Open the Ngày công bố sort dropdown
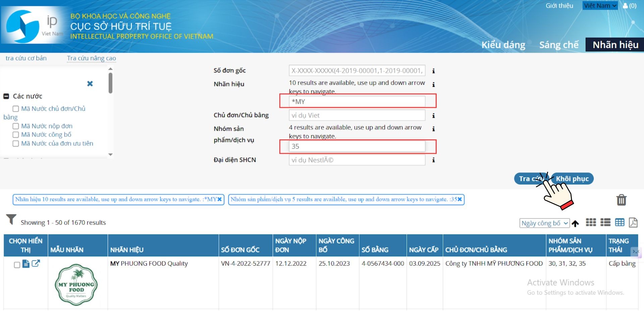Image resolution: width=644 pixels, height=312 pixels. click(x=544, y=223)
